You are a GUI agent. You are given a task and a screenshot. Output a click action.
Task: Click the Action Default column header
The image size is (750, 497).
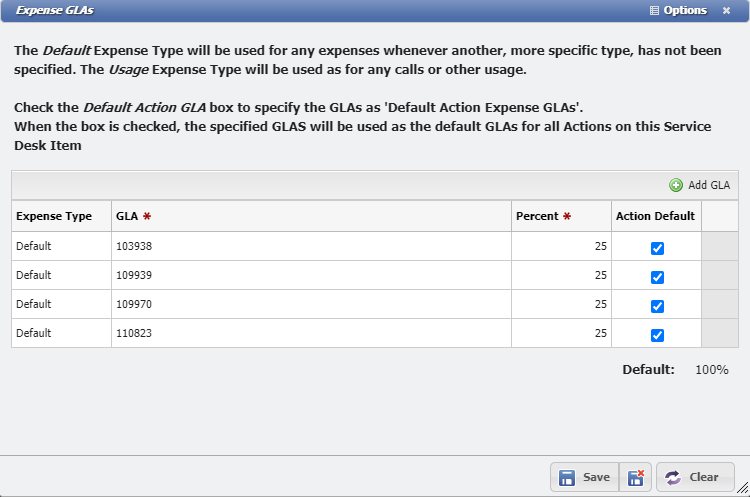point(656,216)
